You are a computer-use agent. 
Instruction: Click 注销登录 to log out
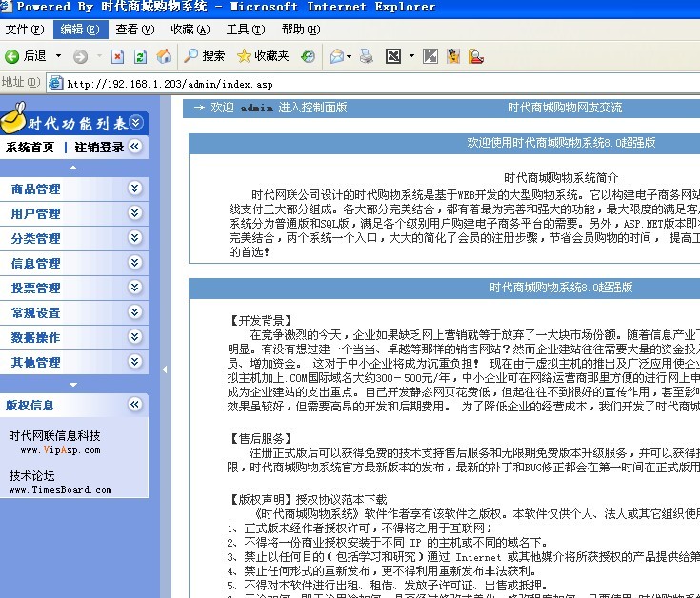tap(99, 148)
